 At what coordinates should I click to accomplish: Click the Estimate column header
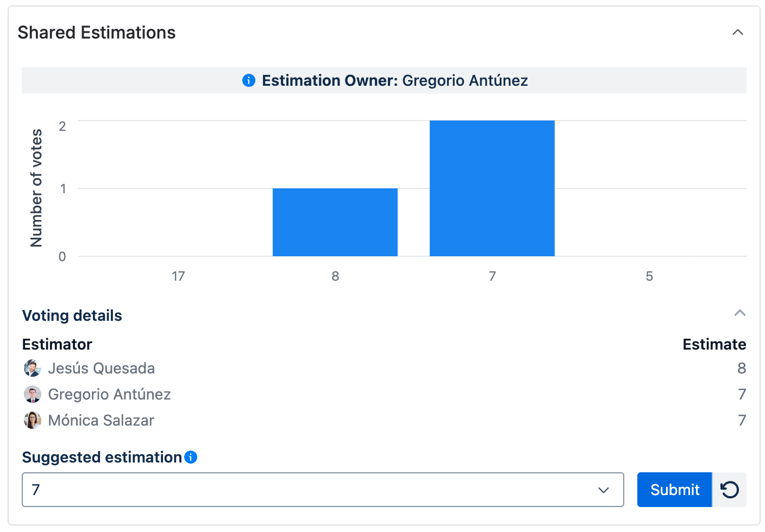click(x=714, y=344)
